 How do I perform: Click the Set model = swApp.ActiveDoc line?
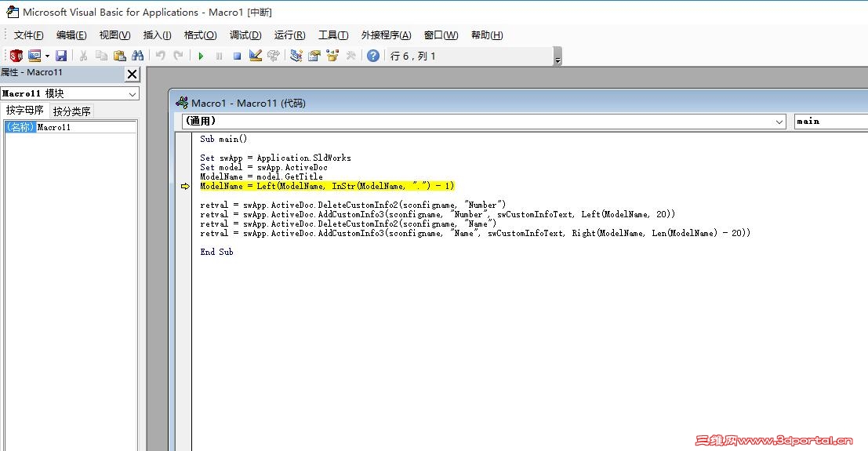tap(264, 167)
